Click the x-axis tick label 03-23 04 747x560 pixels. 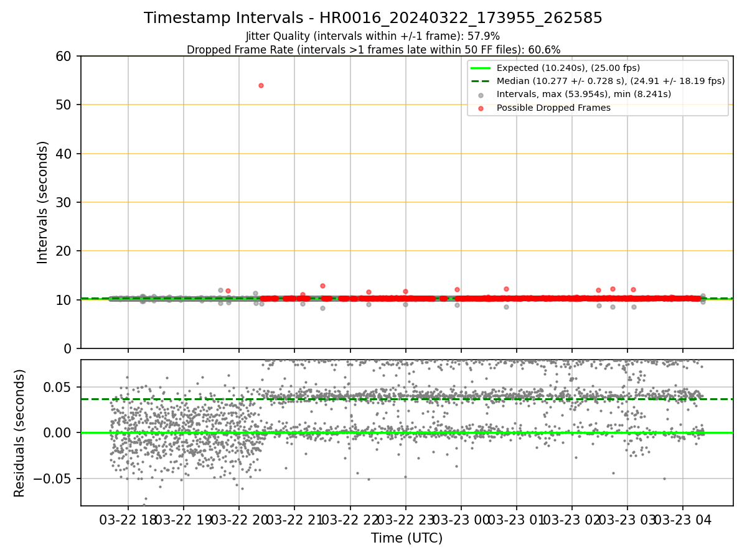coord(682,520)
